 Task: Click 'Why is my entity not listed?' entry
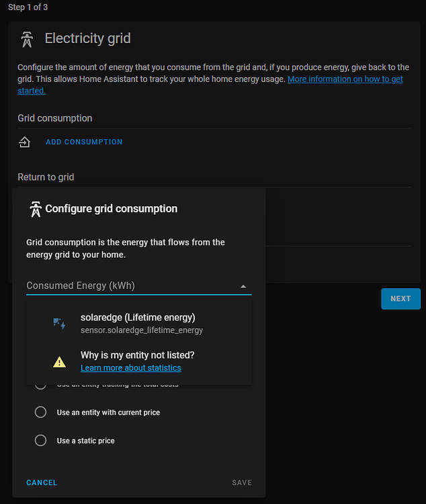point(137,355)
